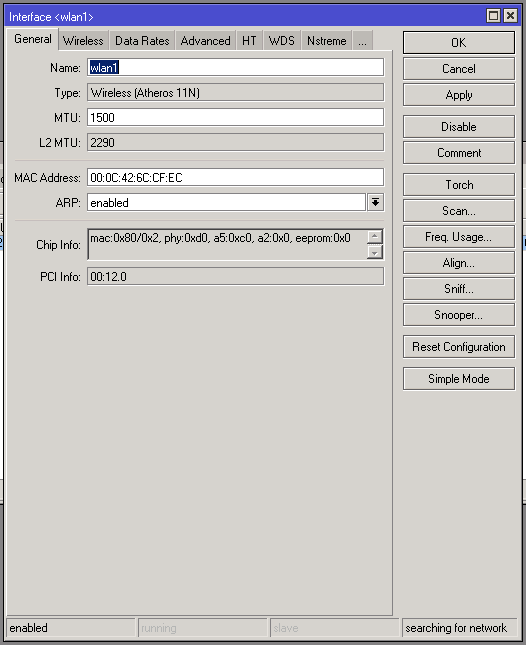
Task: Open the Freq. Usage... window
Action: 459,237
